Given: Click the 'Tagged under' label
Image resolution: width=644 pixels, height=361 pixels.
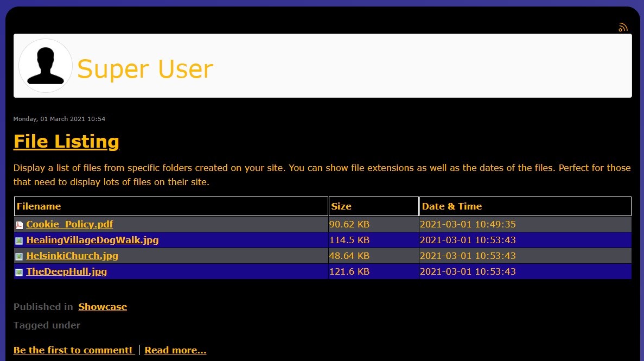Looking at the screenshot, I should (x=47, y=325).
